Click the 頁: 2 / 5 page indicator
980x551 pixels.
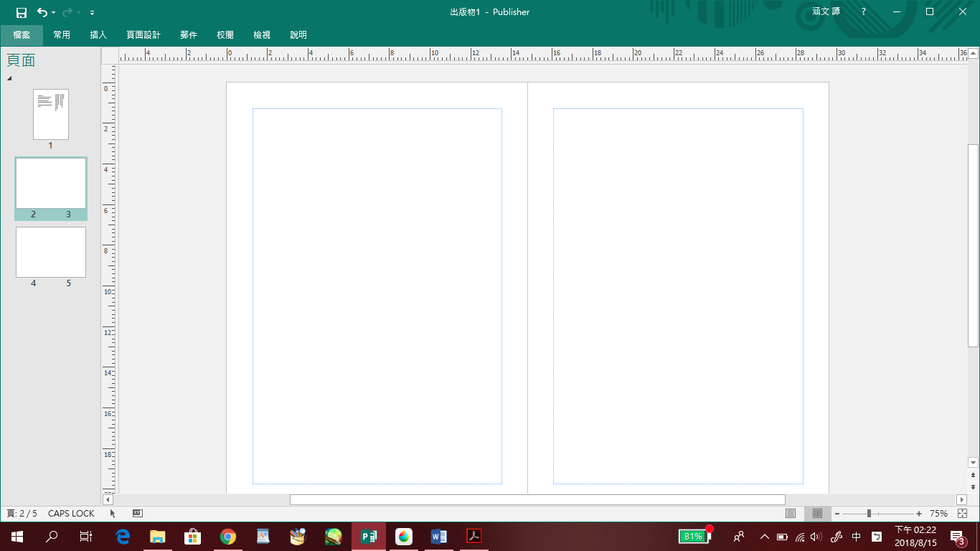pyautogui.click(x=22, y=514)
